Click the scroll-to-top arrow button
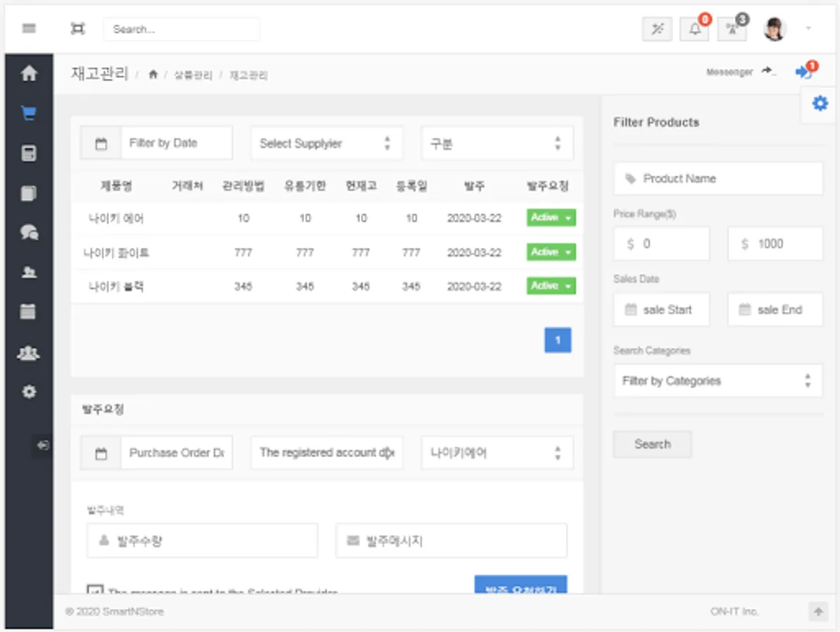The width and height of the screenshot is (840, 632). [818, 611]
